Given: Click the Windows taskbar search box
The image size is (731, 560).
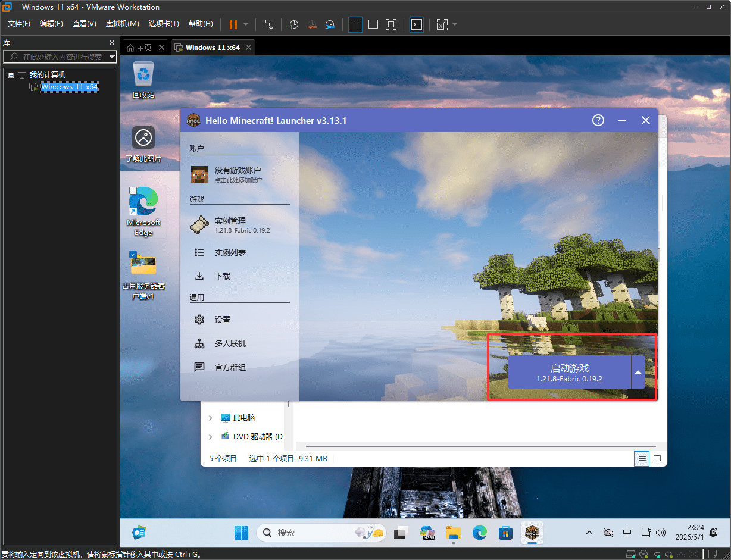Looking at the screenshot, I should 321,533.
